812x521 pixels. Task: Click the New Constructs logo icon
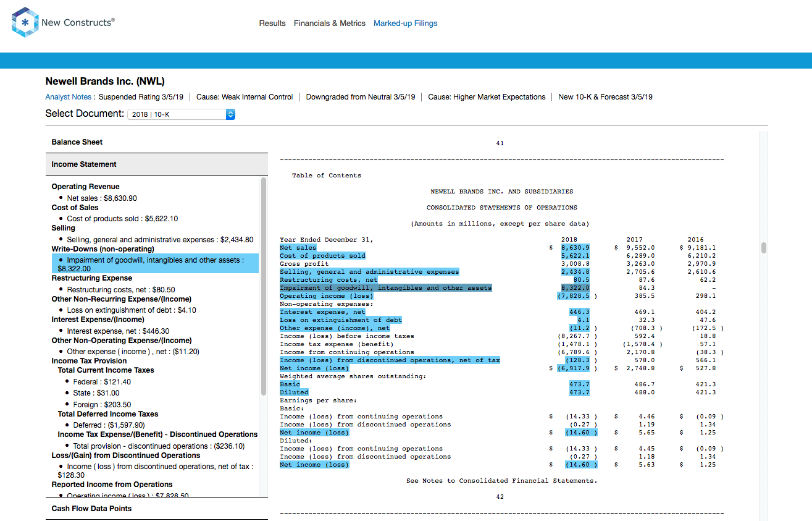pyautogui.click(x=25, y=22)
